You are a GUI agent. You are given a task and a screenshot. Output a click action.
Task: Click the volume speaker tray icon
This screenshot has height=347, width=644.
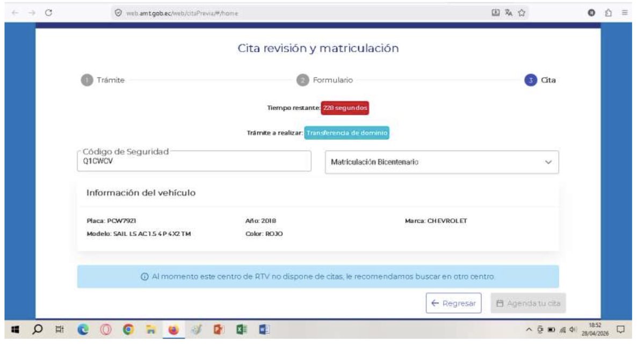point(573,329)
